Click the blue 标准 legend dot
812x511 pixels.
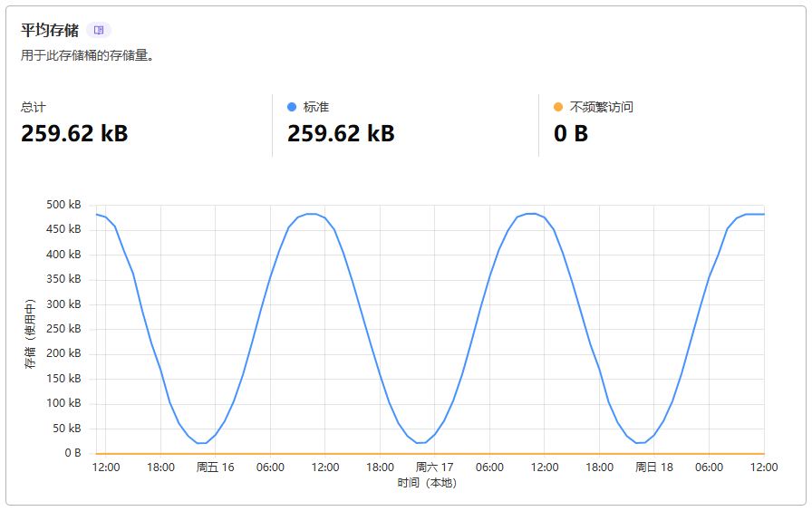coord(292,107)
